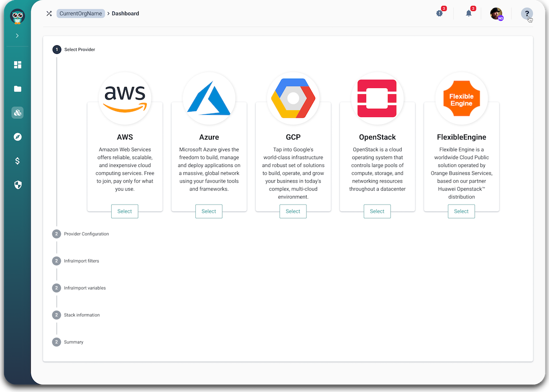The image size is (549, 392).
Task: Open the compass icon in sidebar
Action: point(18,137)
